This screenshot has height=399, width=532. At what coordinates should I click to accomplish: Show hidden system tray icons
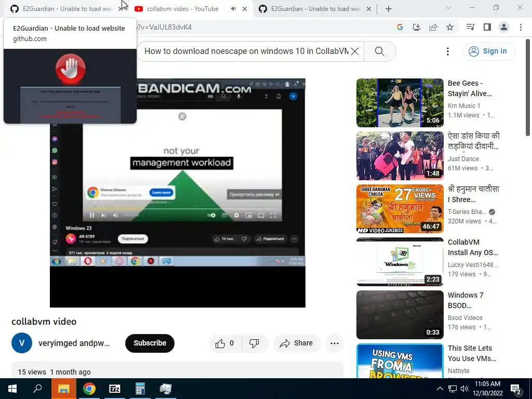(440, 389)
